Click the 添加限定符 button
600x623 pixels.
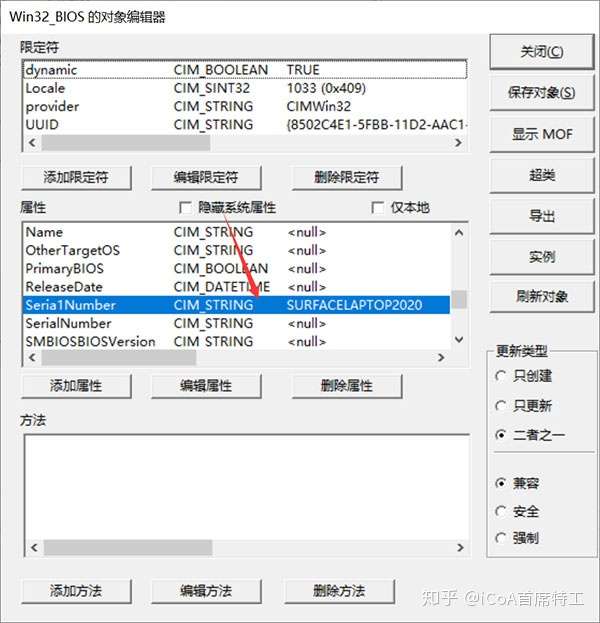(x=76, y=177)
